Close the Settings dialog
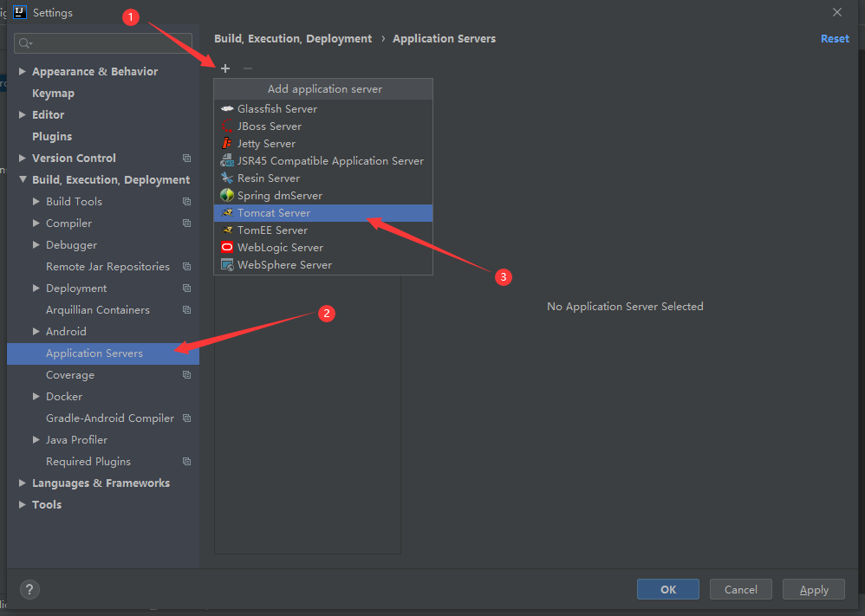This screenshot has width=865, height=616. 837,12
